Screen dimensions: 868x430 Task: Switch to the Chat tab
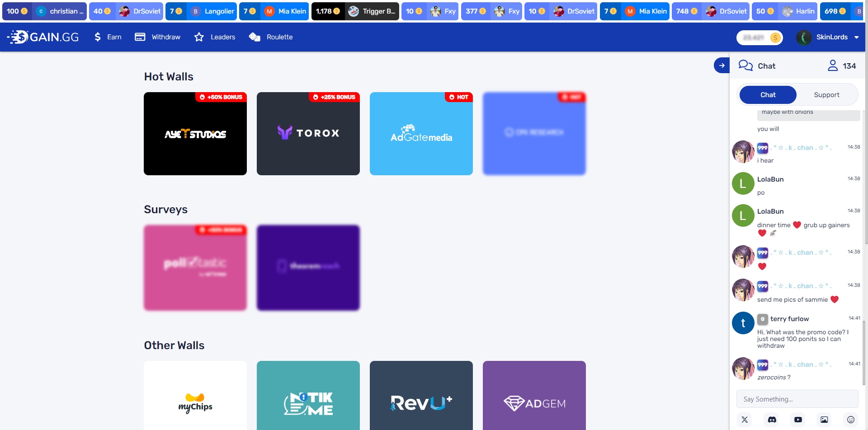(768, 95)
